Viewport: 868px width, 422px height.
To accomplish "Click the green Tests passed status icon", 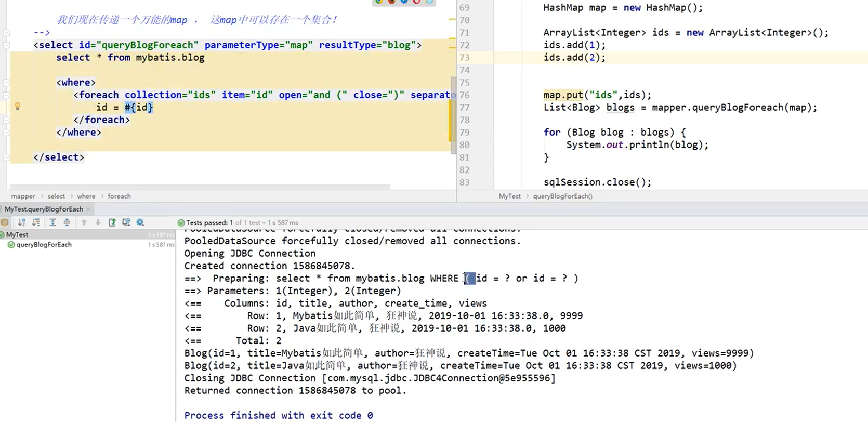I will [181, 222].
